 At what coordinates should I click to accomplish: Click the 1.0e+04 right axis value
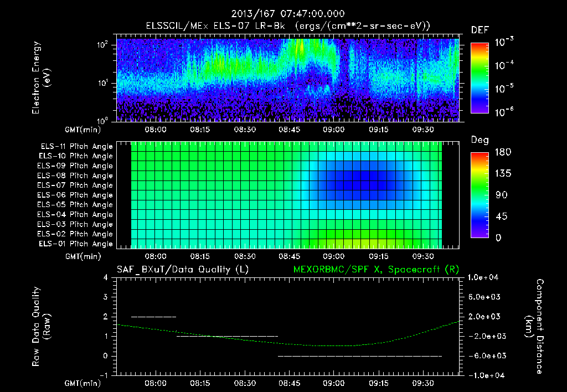point(483,277)
